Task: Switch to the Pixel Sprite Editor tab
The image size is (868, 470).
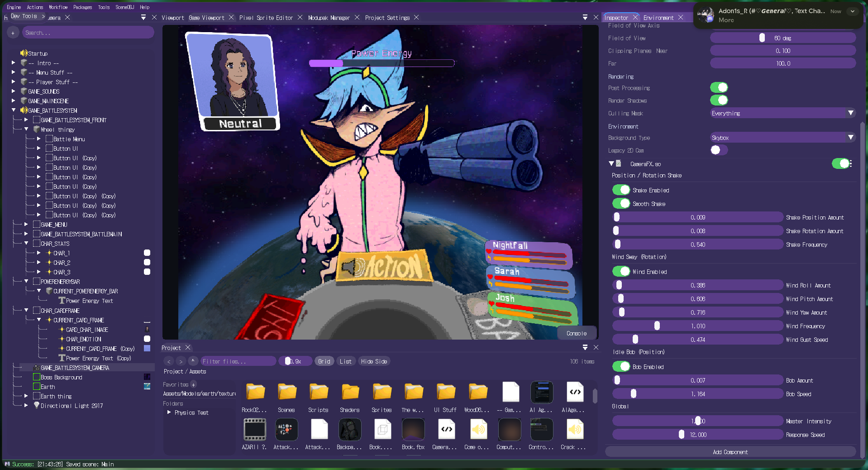Action: [x=266, y=18]
